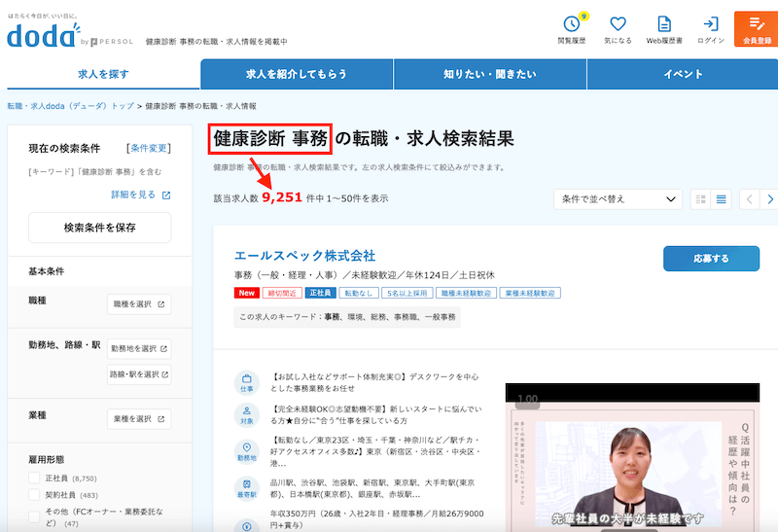This screenshot has width=778, height=532.
Task: Open the Web履歴書 document icon
Action: (664, 23)
